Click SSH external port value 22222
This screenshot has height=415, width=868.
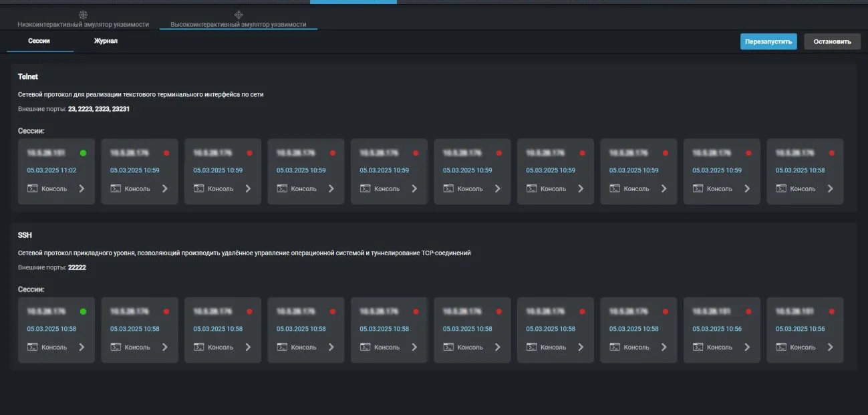pyautogui.click(x=78, y=267)
